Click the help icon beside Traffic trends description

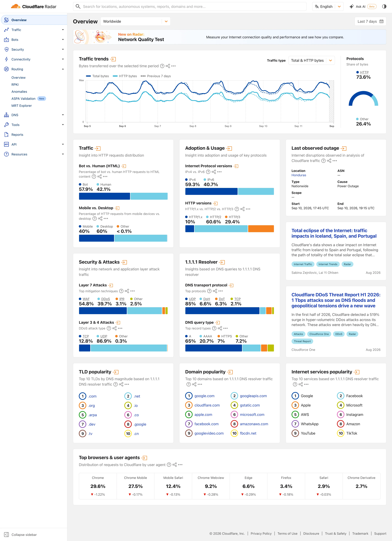pyautogui.click(x=162, y=66)
